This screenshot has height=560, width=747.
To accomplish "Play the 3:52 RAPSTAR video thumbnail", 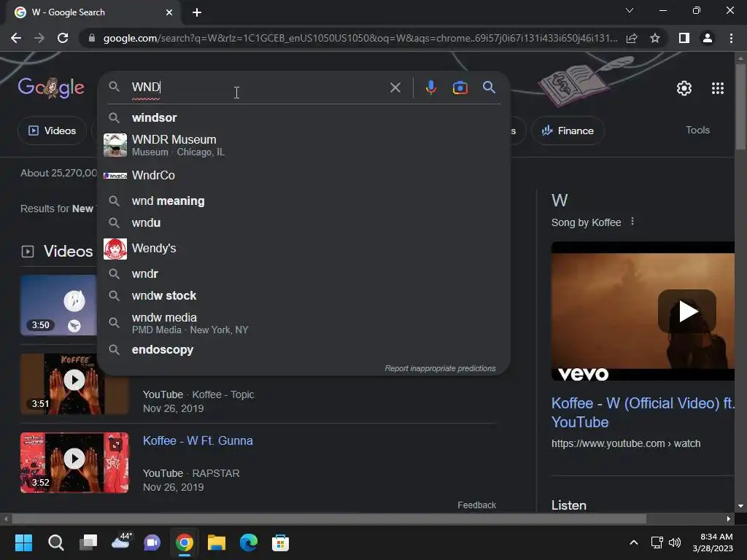I will 74,462.
